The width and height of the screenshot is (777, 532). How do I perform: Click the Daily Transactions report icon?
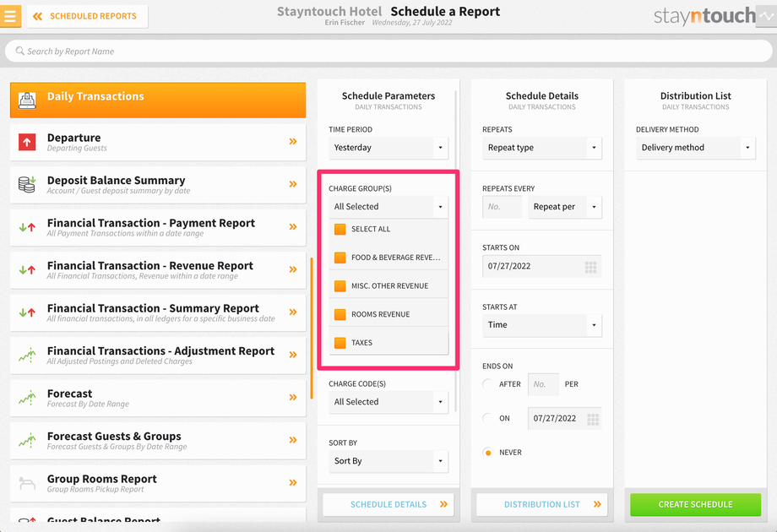(27, 100)
